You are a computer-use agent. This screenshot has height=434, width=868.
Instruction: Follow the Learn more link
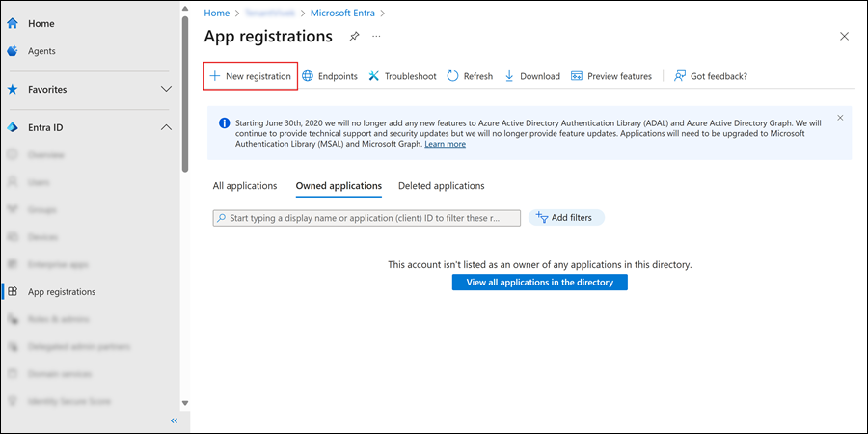pos(445,144)
